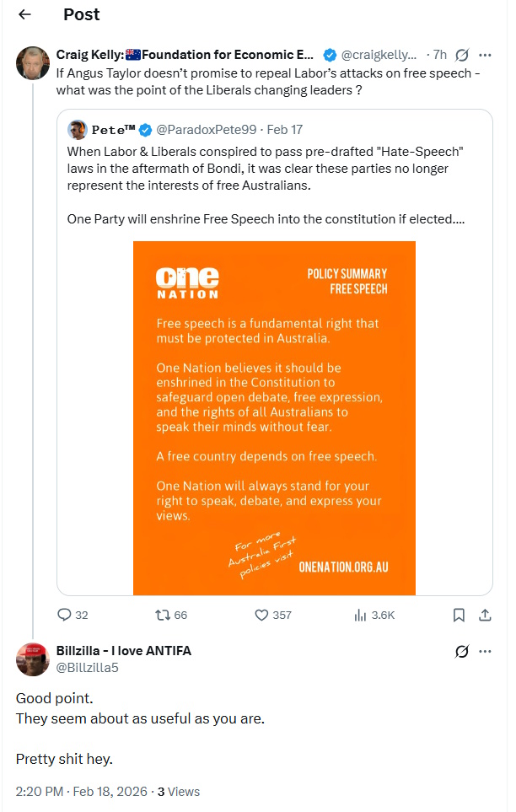The height and width of the screenshot is (812, 516).
Task: Share the post via upload icon
Action: [485, 615]
